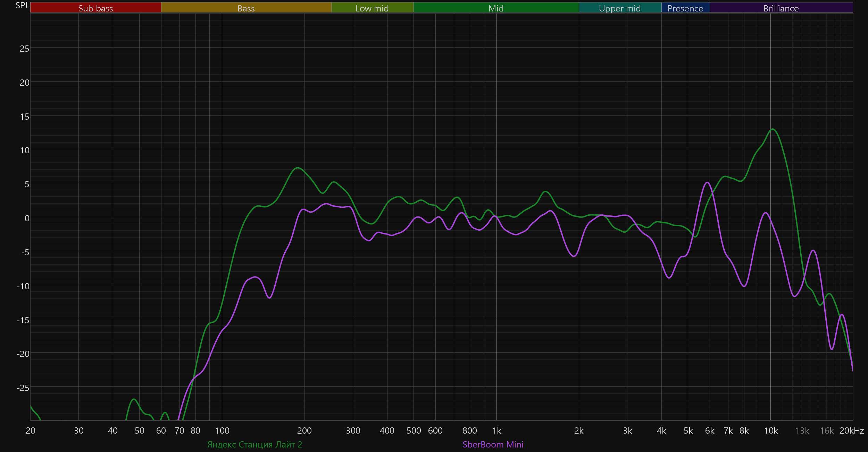Viewport: 868px width, 452px height.
Task: Click the green curve peak near 200 Hz
Action: pos(298,168)
